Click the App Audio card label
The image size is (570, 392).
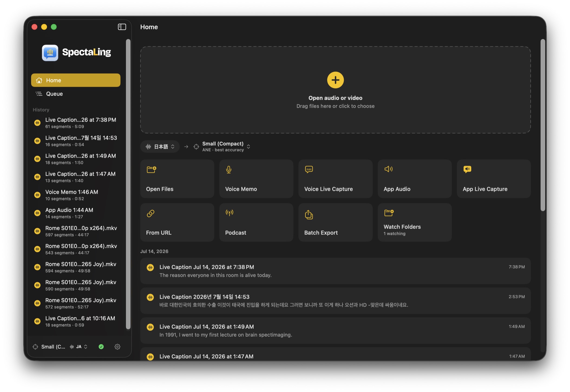[x=397, y=189]
